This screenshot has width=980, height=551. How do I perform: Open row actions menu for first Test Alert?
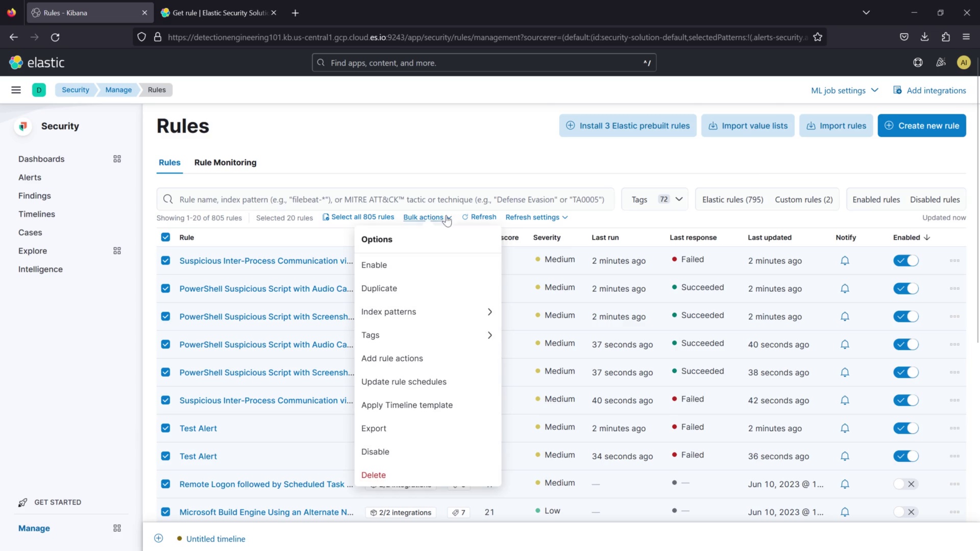pos(954,429)
